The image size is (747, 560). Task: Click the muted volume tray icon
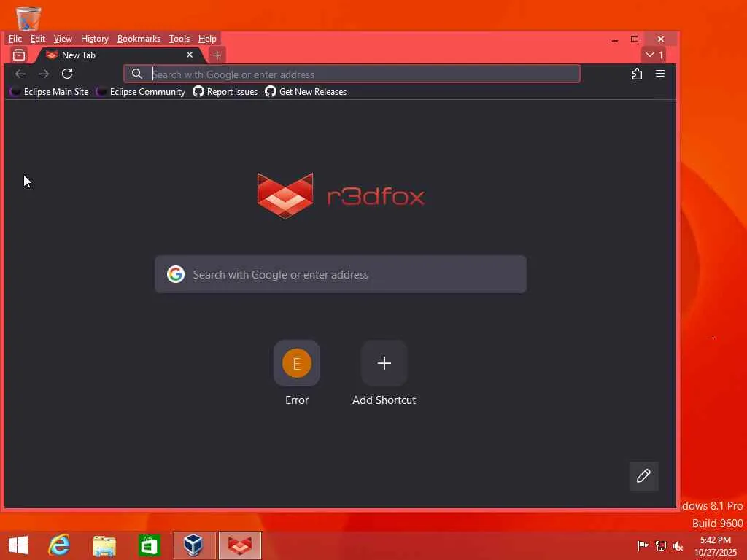[x=678, y=545]
